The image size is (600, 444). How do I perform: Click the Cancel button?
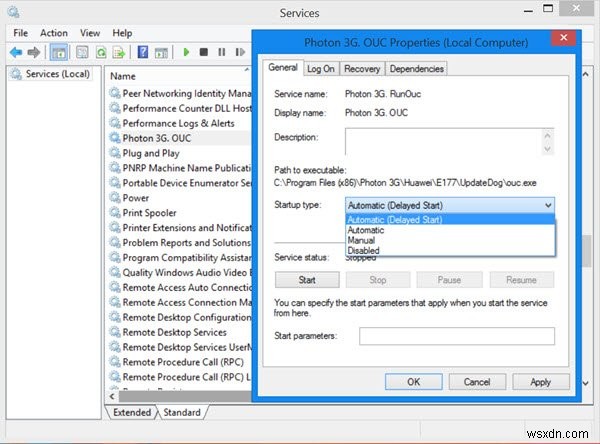tap(477, 382)
